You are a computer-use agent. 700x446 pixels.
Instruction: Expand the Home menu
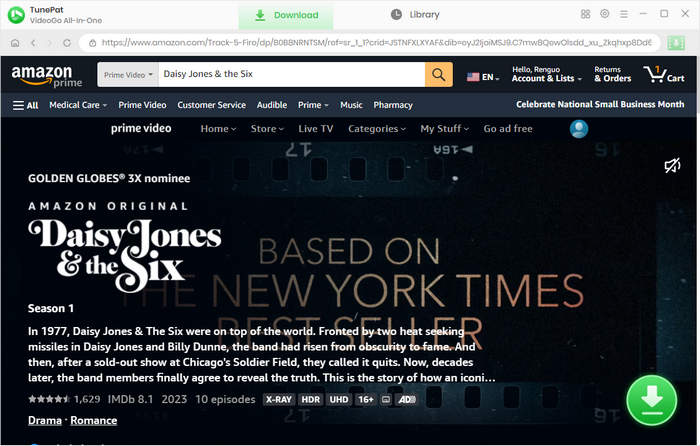tap(218, 129)
